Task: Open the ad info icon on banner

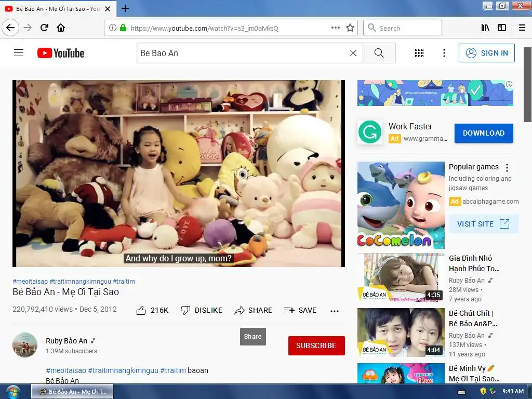Action: point(509,84)
